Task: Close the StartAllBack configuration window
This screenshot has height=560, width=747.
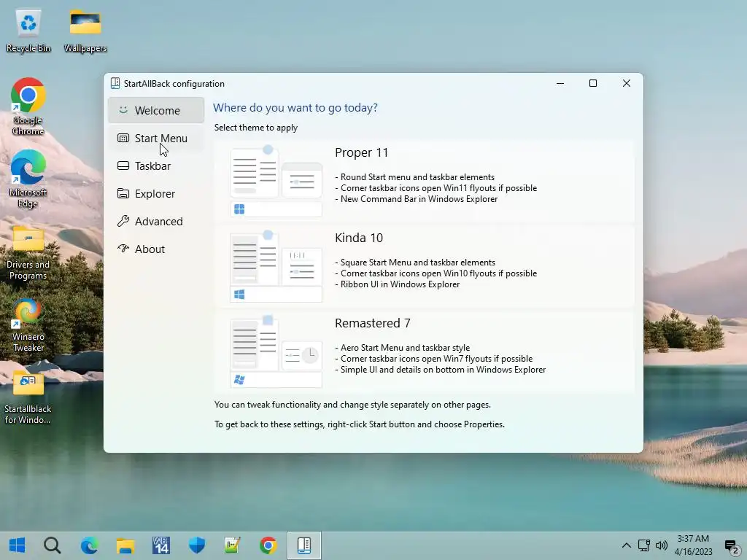Action: click(x=627, y=83)
